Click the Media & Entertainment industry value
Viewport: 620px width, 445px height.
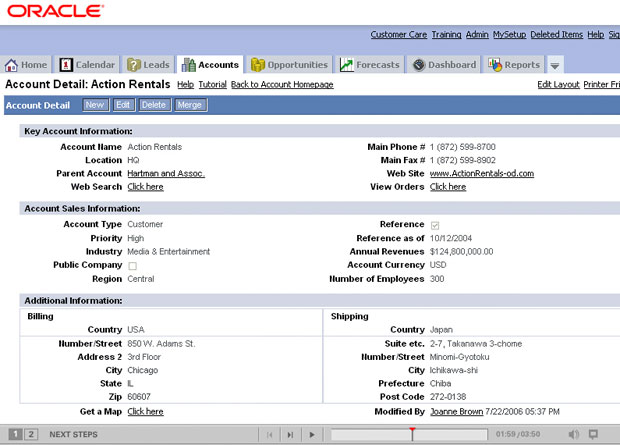tap(168, 252)
